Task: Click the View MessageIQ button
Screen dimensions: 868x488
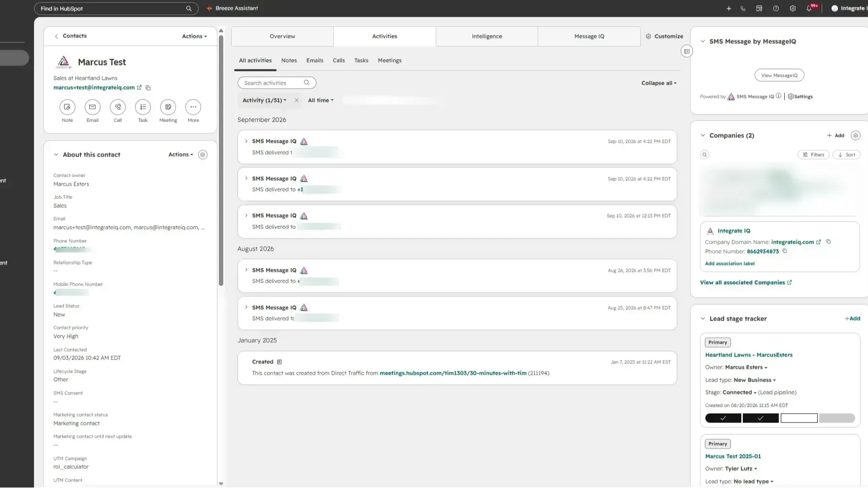Action: click(x=779, y=75)
